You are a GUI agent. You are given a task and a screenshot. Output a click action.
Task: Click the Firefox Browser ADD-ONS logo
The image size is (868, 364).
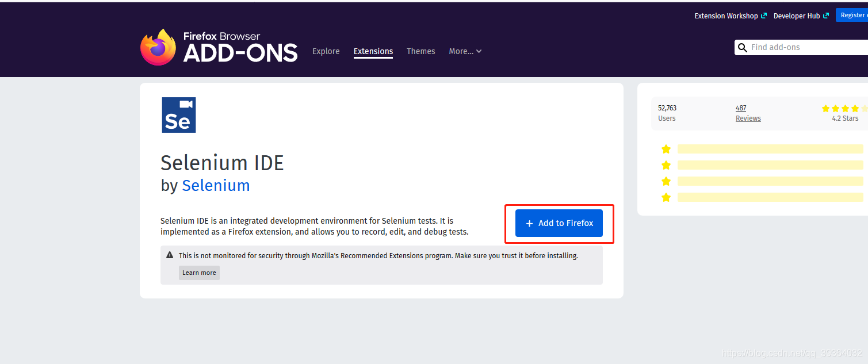219,47
